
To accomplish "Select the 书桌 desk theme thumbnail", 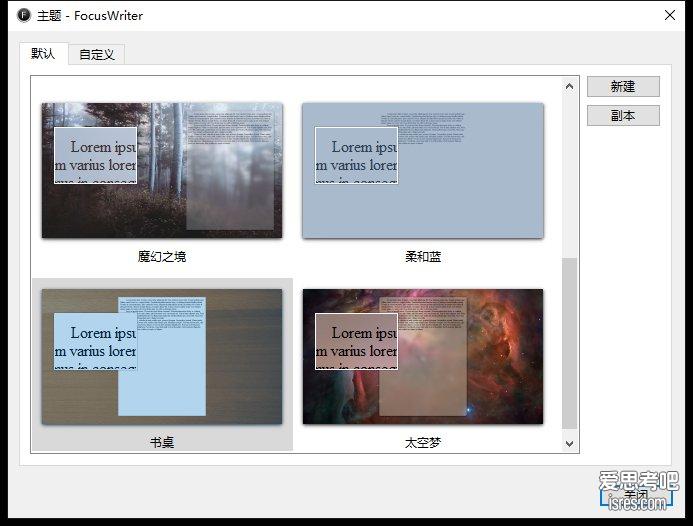I will click(x=162, y=357).
